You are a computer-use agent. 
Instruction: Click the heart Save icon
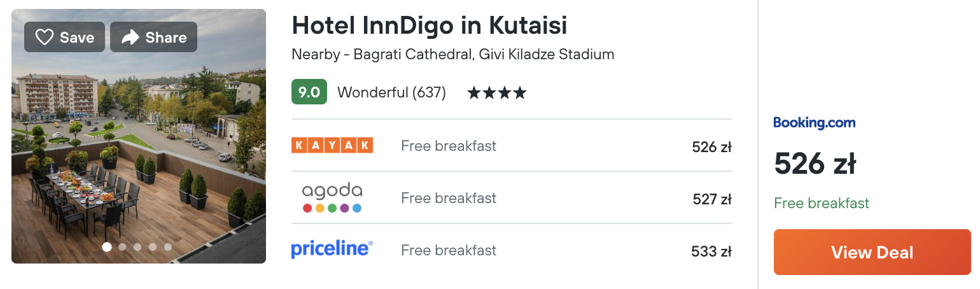tap(44, 38)
